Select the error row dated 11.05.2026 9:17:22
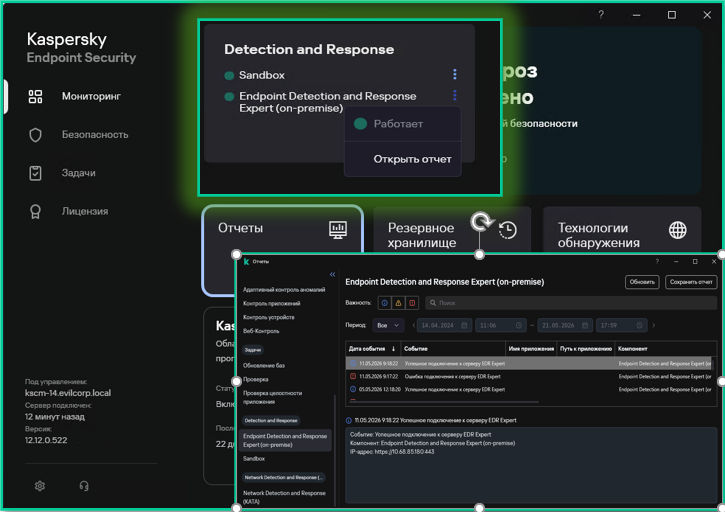The image size is (725, 512). pyautogui.click(x=529, y=376)
